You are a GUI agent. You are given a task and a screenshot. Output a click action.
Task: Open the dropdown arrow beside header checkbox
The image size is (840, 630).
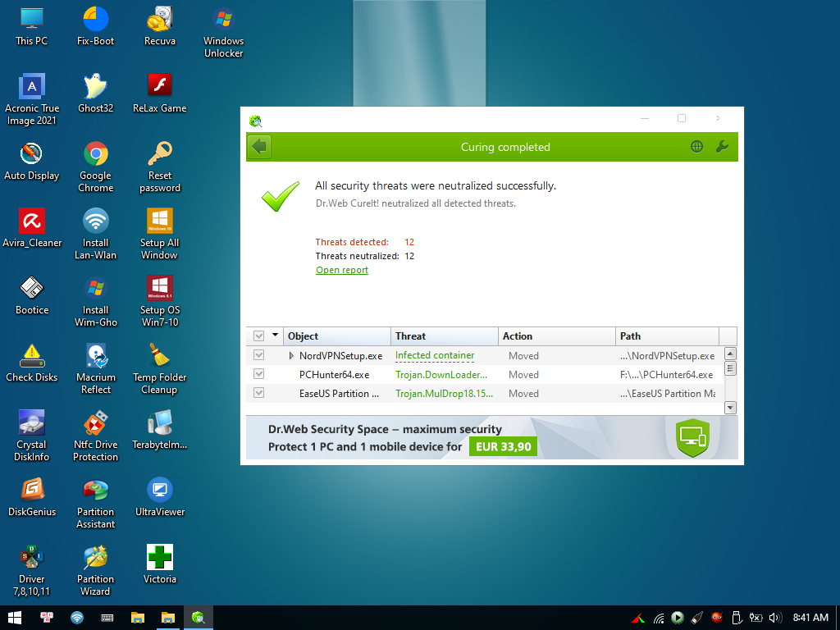pos(276,335)
